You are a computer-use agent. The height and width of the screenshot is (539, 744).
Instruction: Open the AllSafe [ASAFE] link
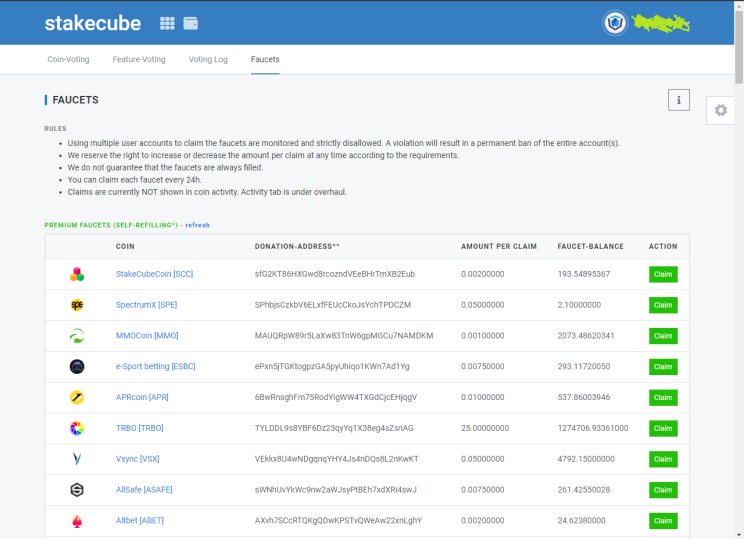pos(144,490)
